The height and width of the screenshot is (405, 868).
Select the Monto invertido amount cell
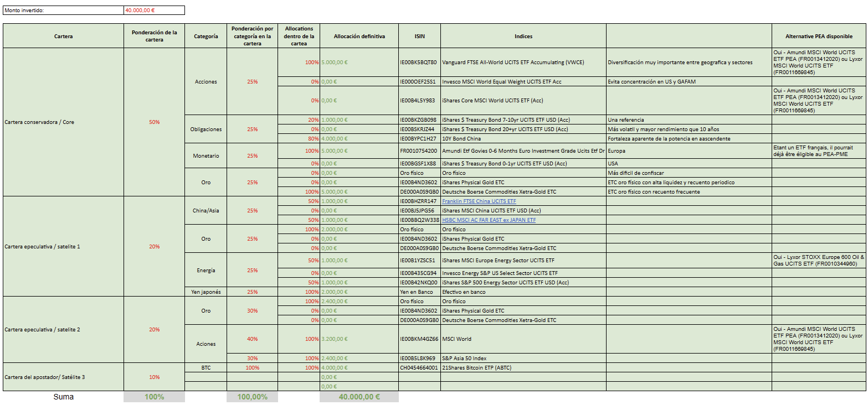click(x=154, y=11)
